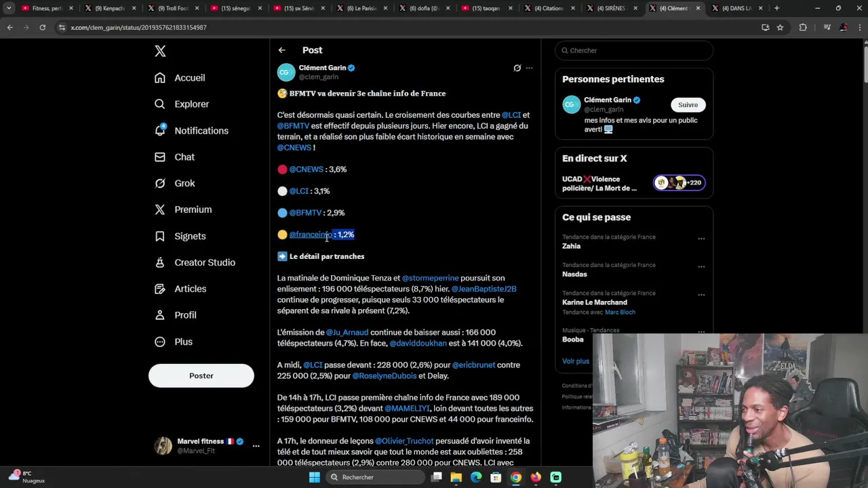Open tab search dropdown in Chrome

point(9,8)
